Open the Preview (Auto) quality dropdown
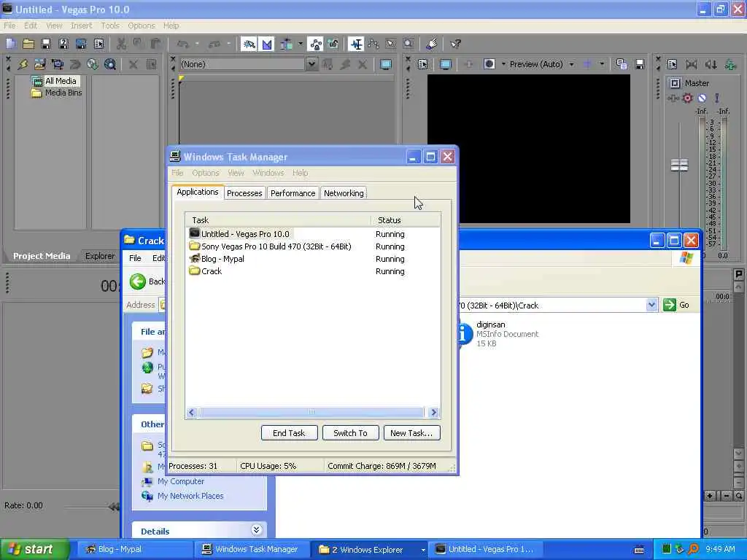 tap(542, 64)
